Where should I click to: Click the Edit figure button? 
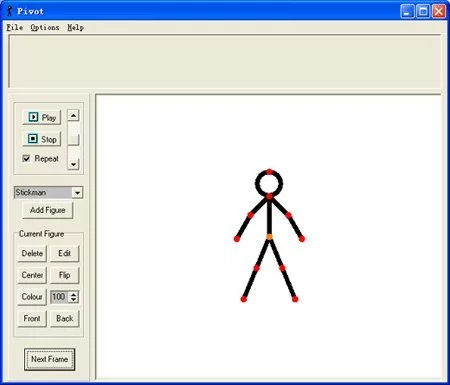64,253
